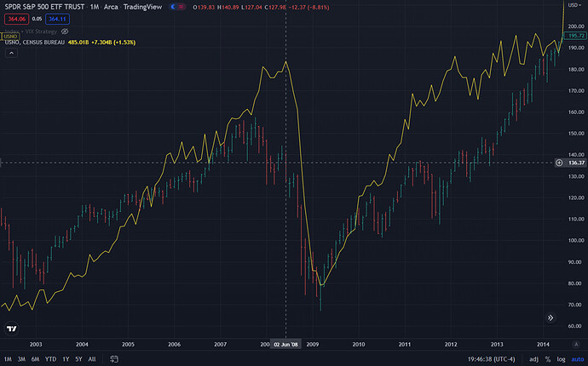Click the red 364.06 sell price button
This screenshot has height=366, width=588.
pos(16,19)
